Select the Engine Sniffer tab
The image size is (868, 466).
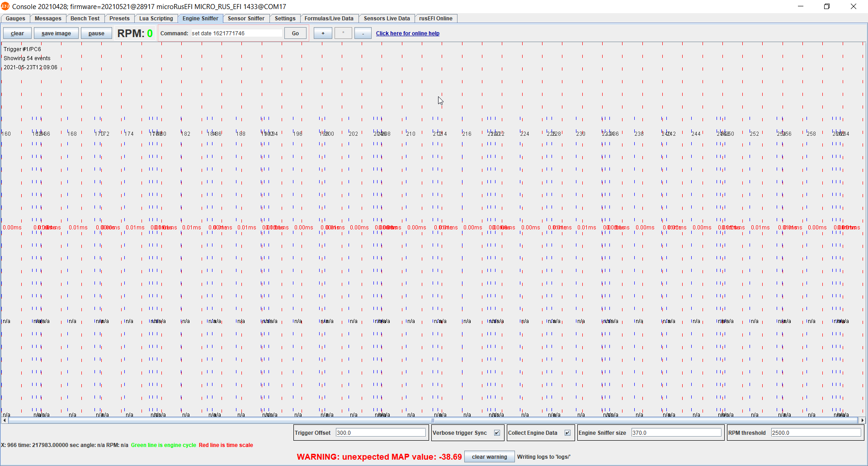[200, 19]
